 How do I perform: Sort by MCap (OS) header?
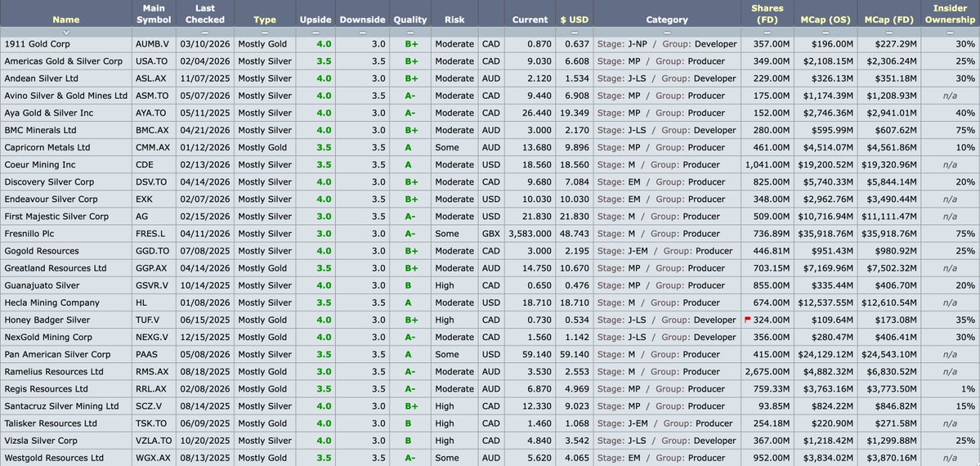[826, 20]
